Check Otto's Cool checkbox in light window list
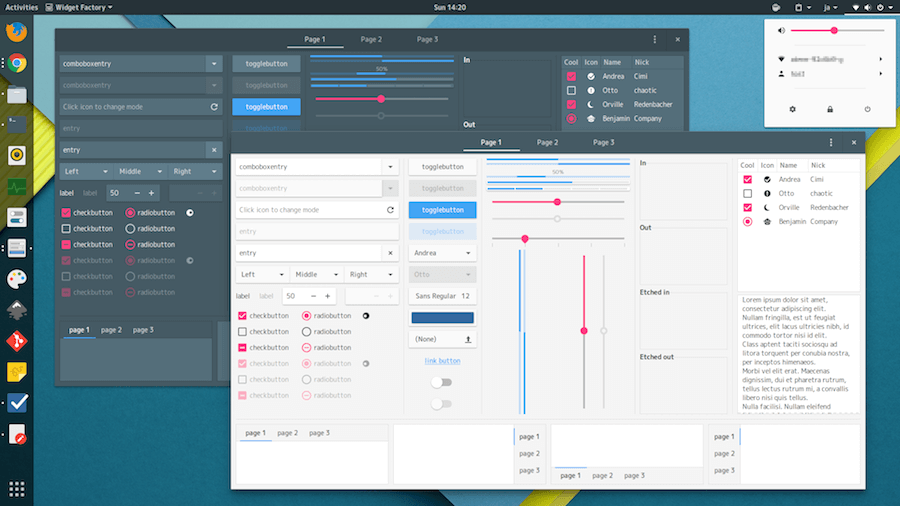 pos(747,193)
